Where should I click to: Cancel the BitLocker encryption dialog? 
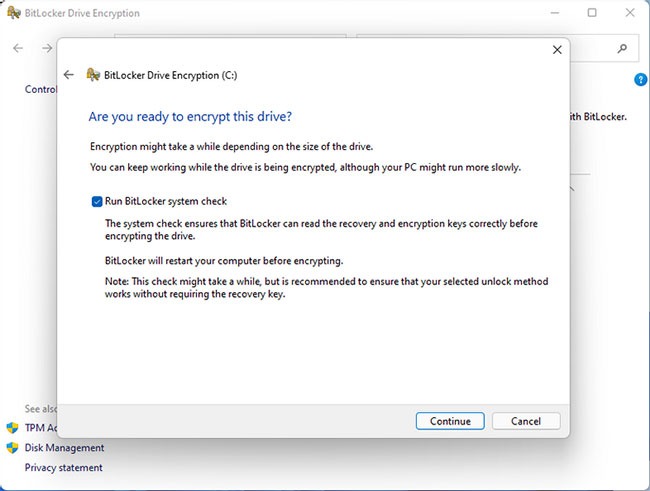[526, 421]
